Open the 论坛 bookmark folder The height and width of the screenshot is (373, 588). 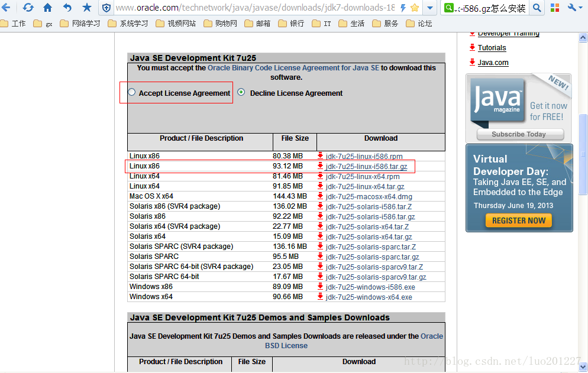coord(419,24)
